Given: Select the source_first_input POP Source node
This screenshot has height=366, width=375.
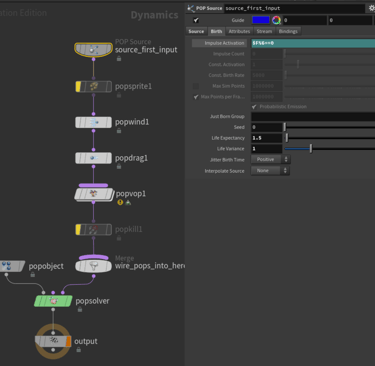Looking at the screenshot, I should [93, 49].
